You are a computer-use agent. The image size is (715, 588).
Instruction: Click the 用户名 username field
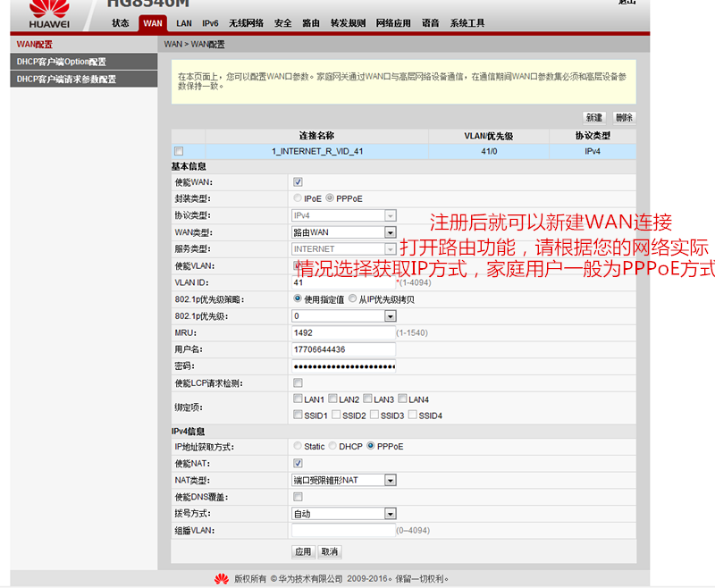point(344,349)
